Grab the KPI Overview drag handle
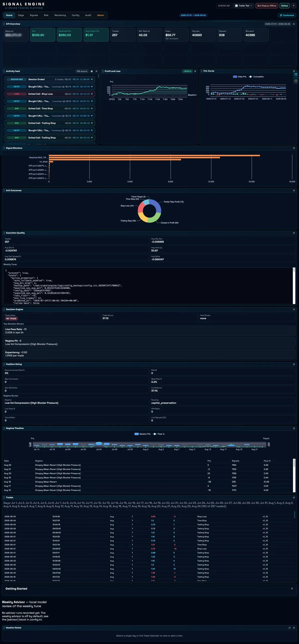The image size is (299, 644). pos(4,24)
